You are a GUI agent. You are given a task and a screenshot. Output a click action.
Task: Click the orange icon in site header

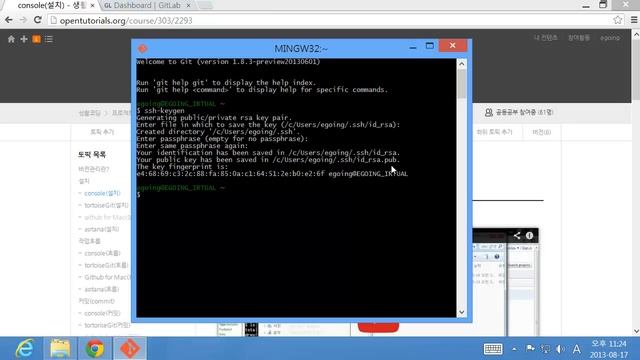36,39
